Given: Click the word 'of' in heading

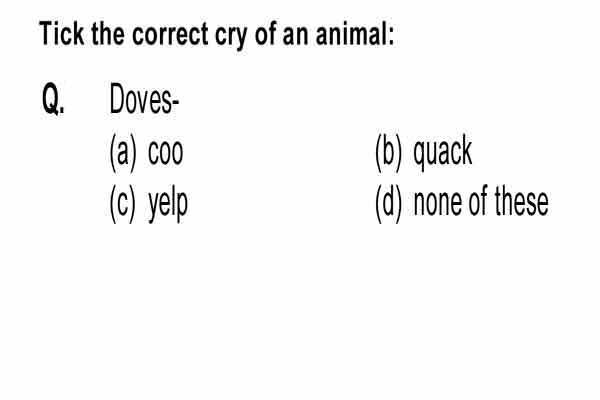Looking at the screenshot, I should click(x=266, y=33).
